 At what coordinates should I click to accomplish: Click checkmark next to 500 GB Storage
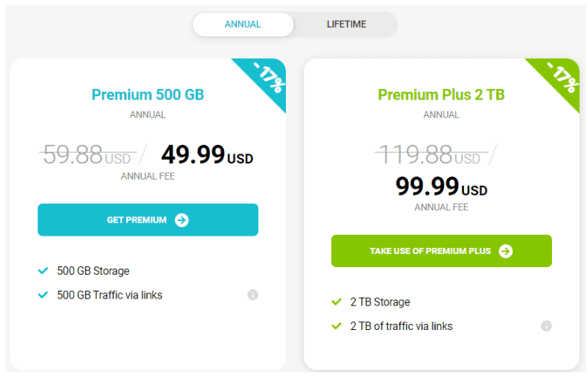pos(43,271)
